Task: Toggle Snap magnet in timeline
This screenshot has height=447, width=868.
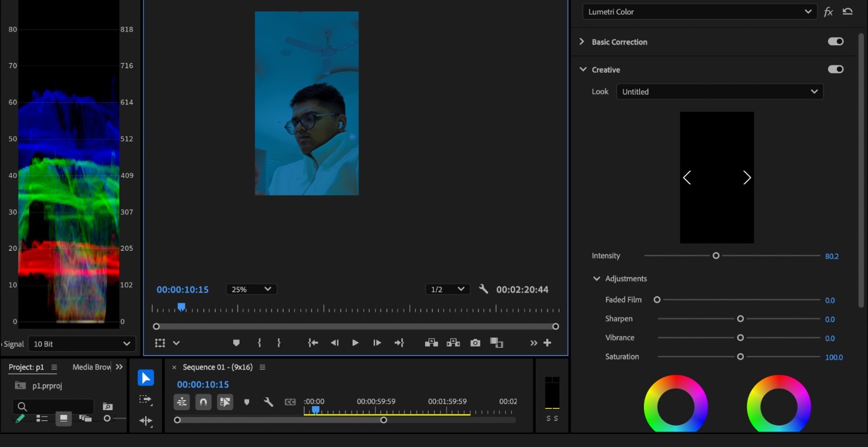Action: click(203, 402)
